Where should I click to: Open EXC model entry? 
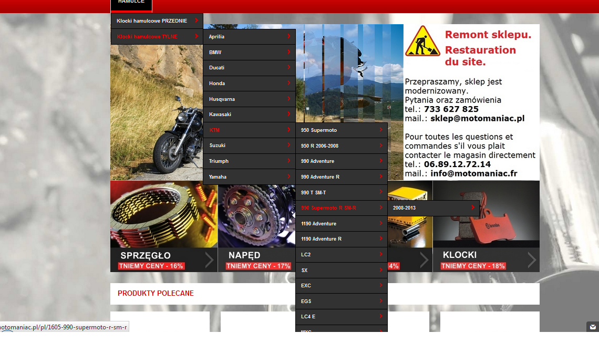pyautogui.click(x=342, y=285)
